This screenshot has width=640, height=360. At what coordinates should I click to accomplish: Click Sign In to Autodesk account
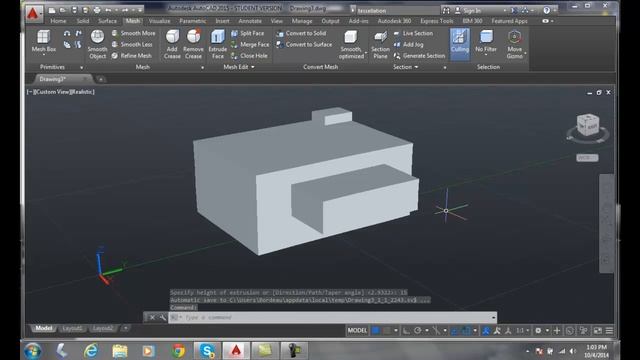coord(468,11)
